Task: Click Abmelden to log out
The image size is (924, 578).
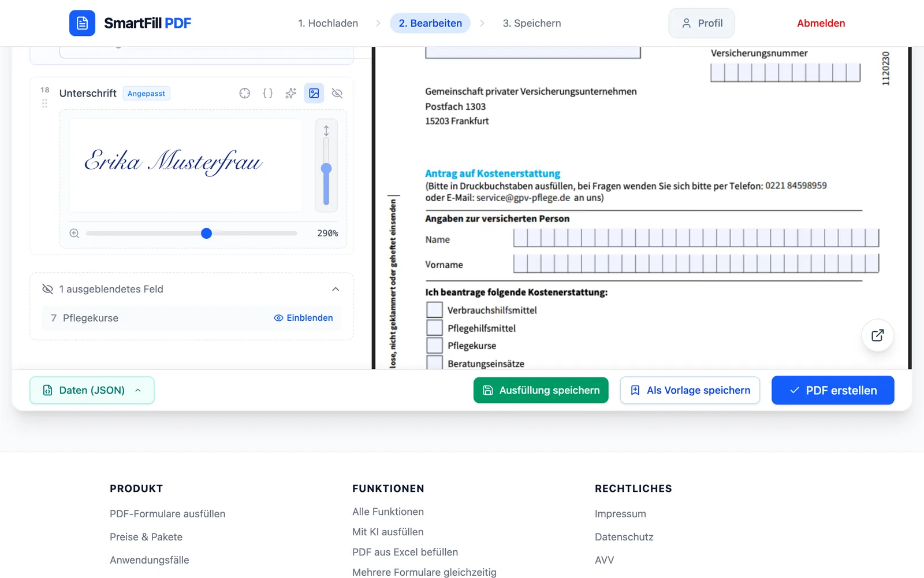Action: 821,23
